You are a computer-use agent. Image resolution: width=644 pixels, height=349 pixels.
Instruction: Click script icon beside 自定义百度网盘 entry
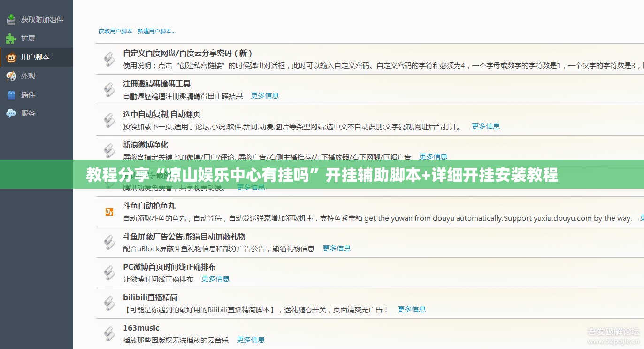tap(109, 59)
